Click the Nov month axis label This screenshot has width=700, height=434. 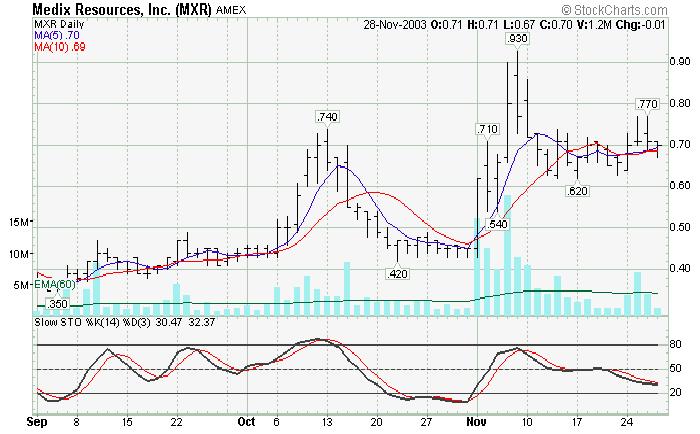coord(477,422)
